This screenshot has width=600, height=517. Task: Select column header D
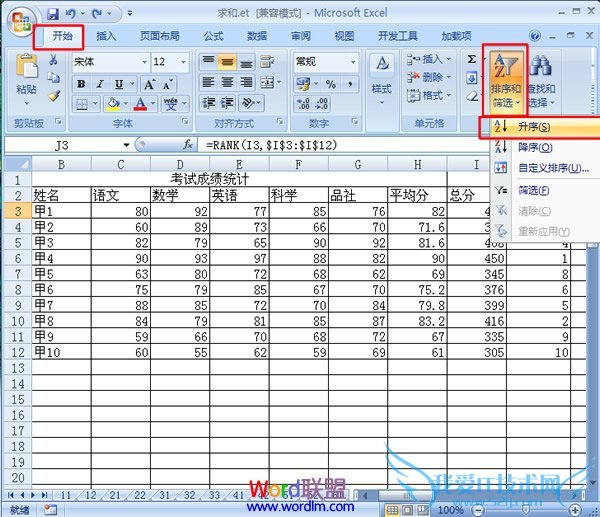180,165
